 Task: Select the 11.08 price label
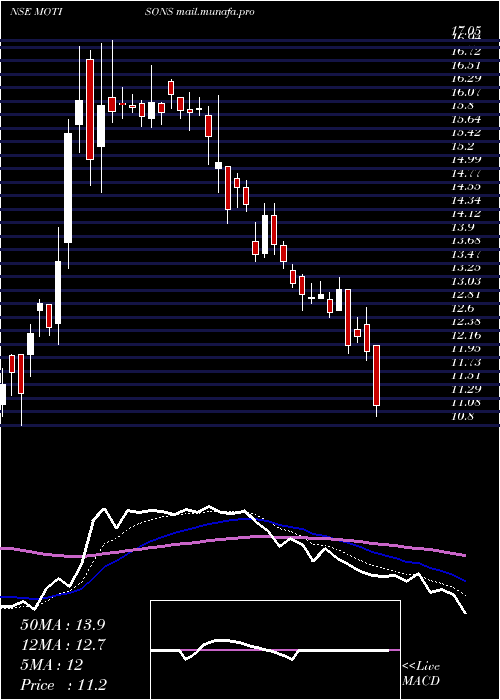pyautogui.click(x=466, y=403)
